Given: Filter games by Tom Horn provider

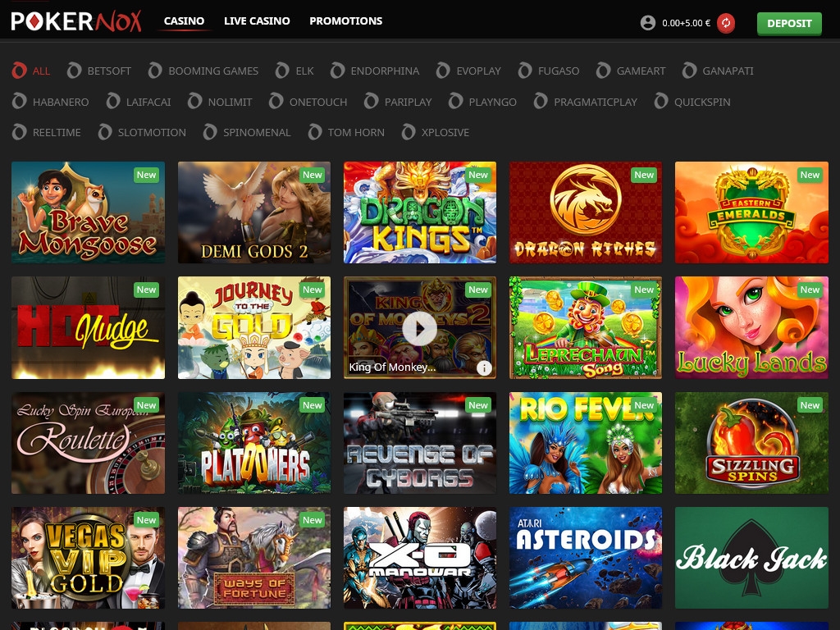Looking at the screenshot, I should click(346, 132).
